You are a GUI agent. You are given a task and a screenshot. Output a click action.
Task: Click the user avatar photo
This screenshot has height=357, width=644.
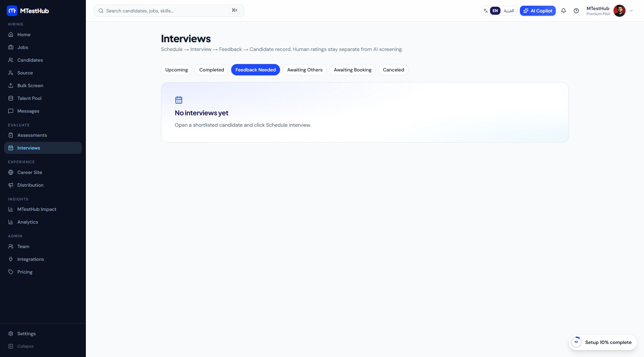[x=620, y=11]
